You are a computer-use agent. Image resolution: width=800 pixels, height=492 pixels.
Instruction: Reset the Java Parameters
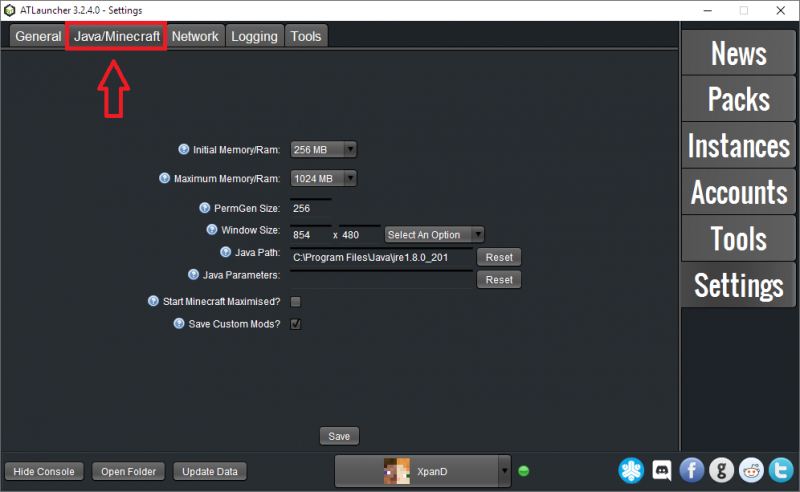point(499,280)
